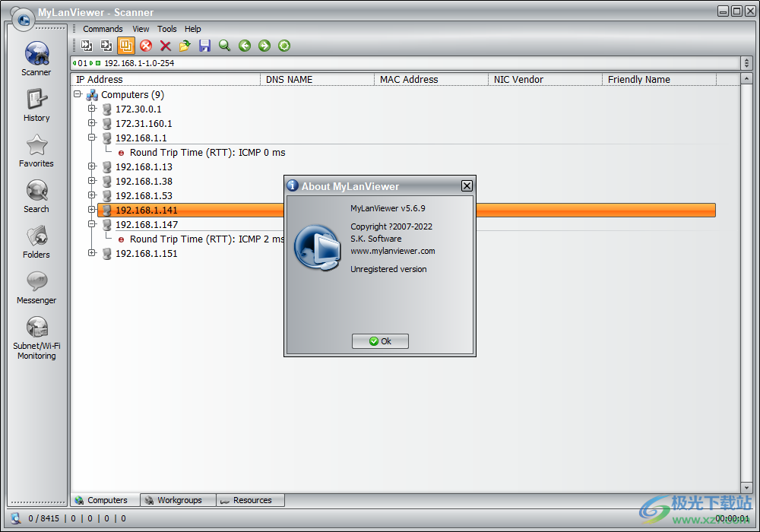Click the status bar scan icon
This screenshot has height=532, width=760.
pos(16,518)
